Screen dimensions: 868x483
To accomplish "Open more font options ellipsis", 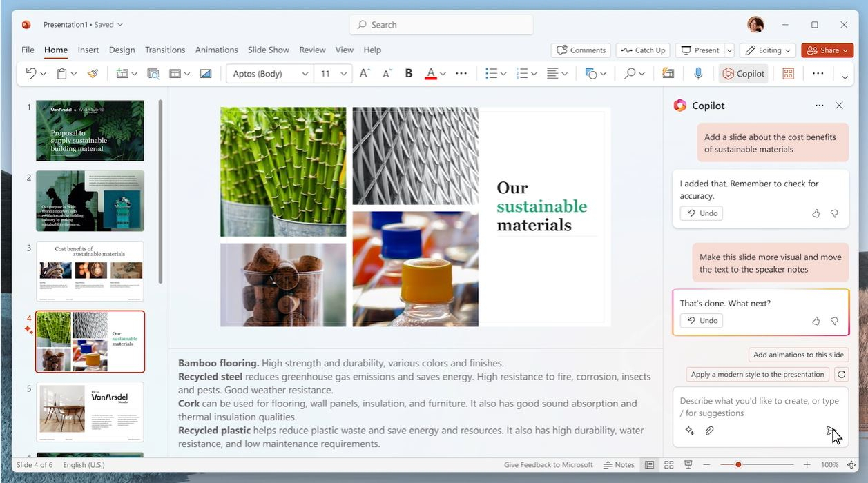I will pyautogui.click(x=461, y=73).
